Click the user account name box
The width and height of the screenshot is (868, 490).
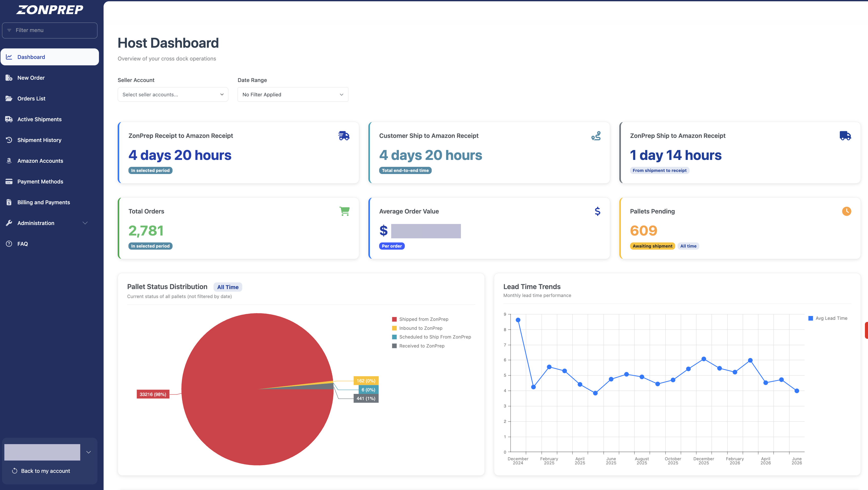pyautogui.click(x=42, y=452)
